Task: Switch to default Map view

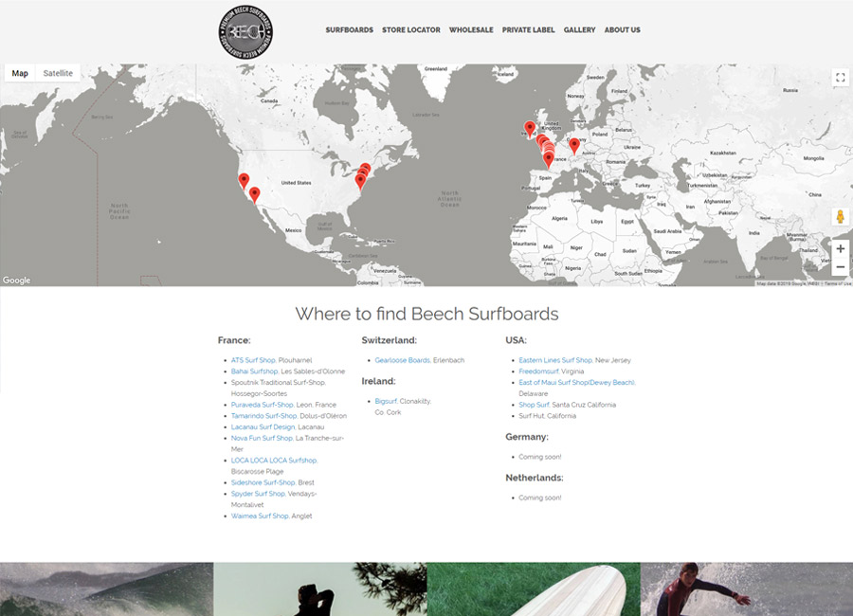Action: (x=20, y=74)
